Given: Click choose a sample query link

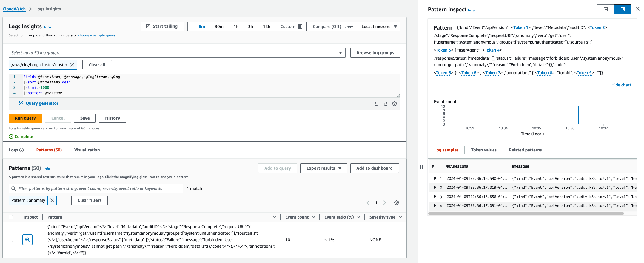Looking at the screenshot, I should [x=96, y=35].
